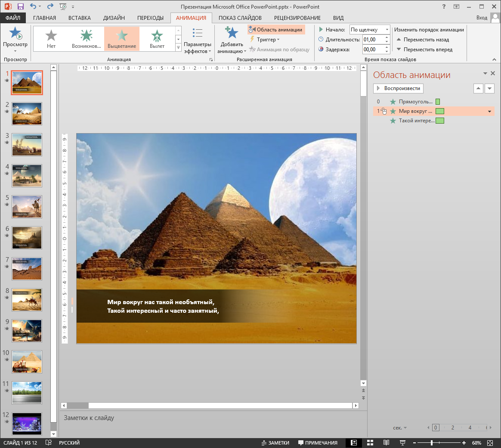Start slideshow from beginning icon in title bar

coord(63,6)
